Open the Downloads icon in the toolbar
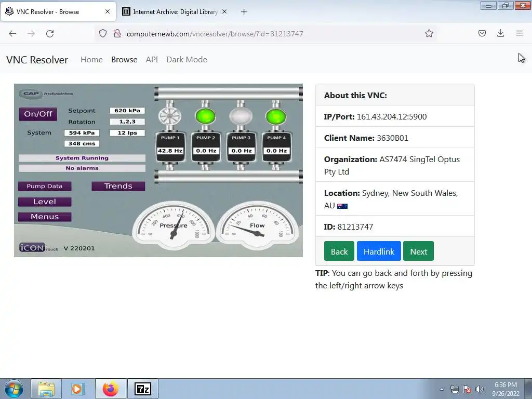 click(x=500, y=33)
